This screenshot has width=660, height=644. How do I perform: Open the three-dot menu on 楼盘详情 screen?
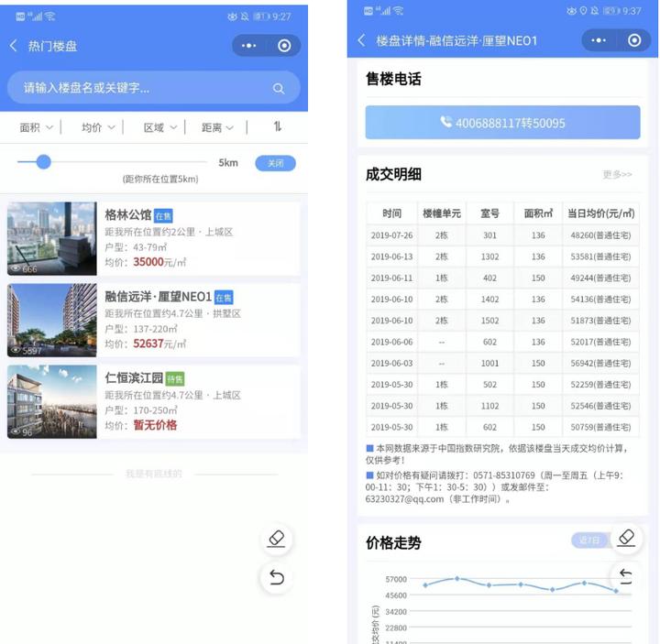(x=598, y=40)
